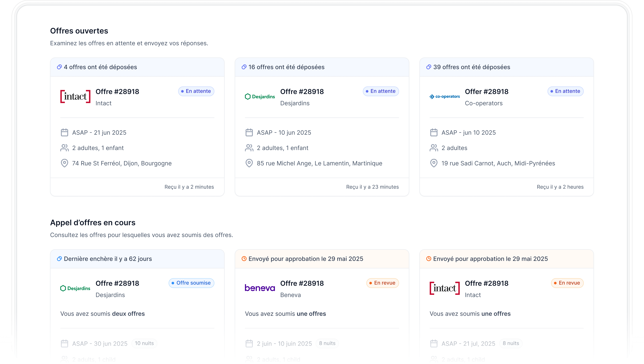Image resolution: width=644 pixels, height=364 pixels.
Task: Click the Beneva logo
Action: pos(260,288)
